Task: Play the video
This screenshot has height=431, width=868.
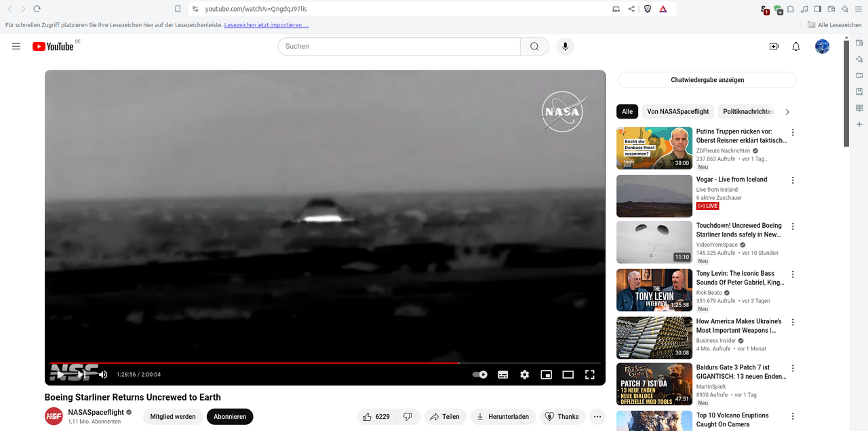Action: [x=60, y=374]
